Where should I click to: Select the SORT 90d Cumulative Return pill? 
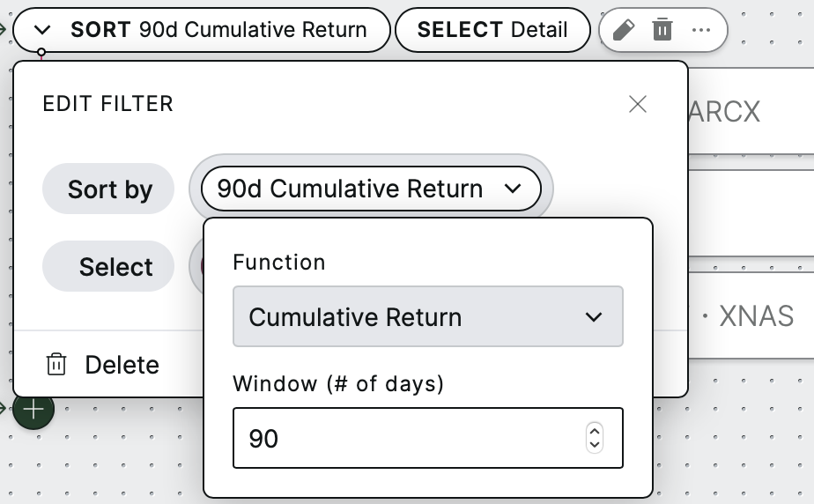202,30
